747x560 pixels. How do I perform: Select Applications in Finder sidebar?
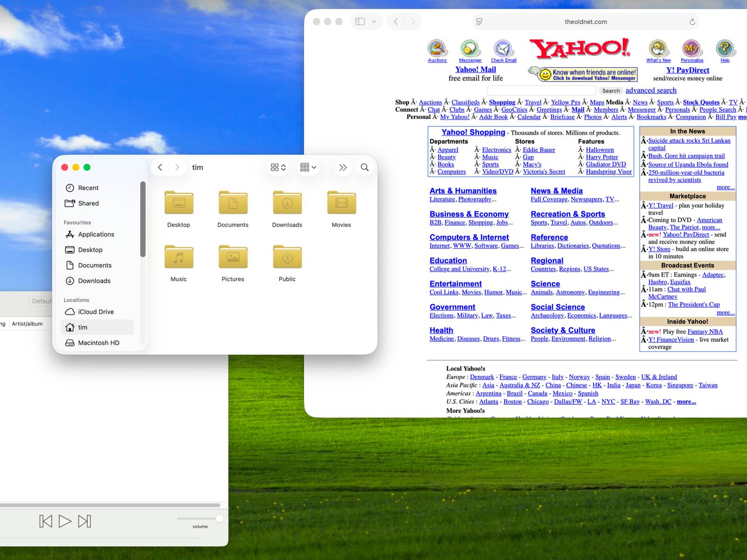click(96, 234)
